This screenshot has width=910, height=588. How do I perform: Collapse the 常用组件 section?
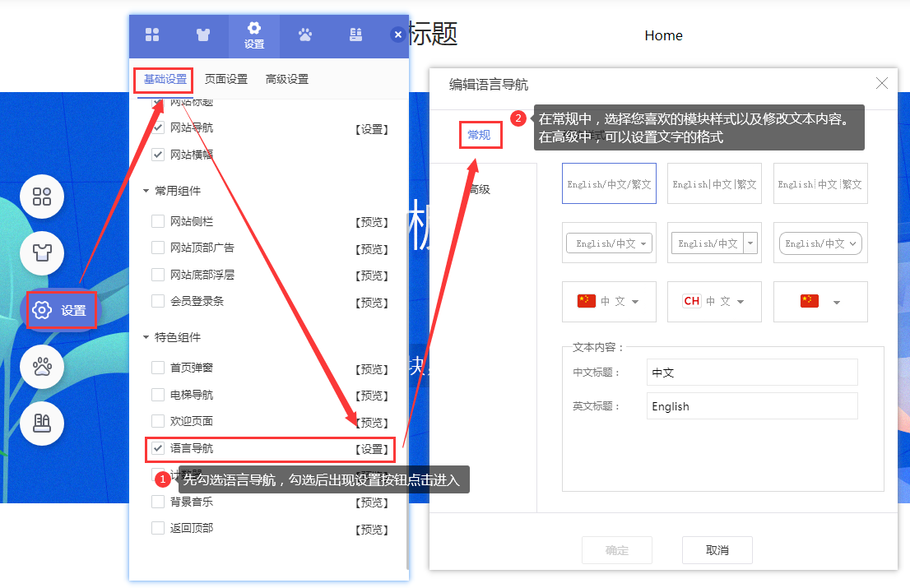point(146,191)
